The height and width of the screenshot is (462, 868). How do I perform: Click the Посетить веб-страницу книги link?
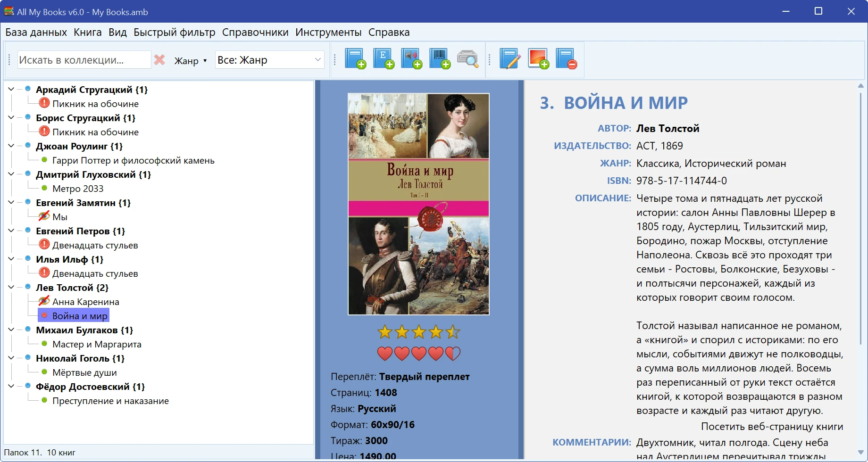click(772, 427)
